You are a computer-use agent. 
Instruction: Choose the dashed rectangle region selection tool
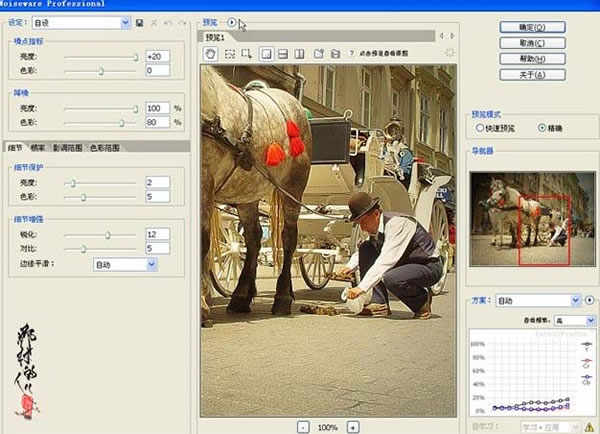click(230, 54)
